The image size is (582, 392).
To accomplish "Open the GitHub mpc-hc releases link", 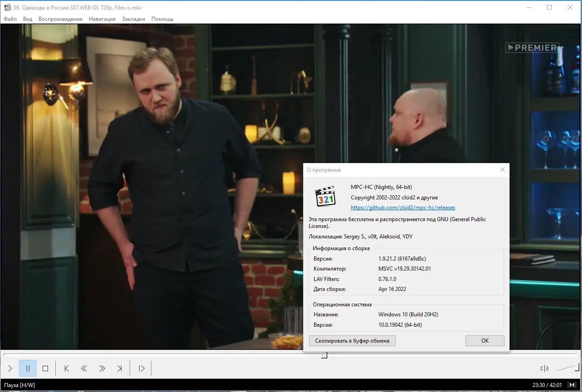I will click(x=403, y=208).
